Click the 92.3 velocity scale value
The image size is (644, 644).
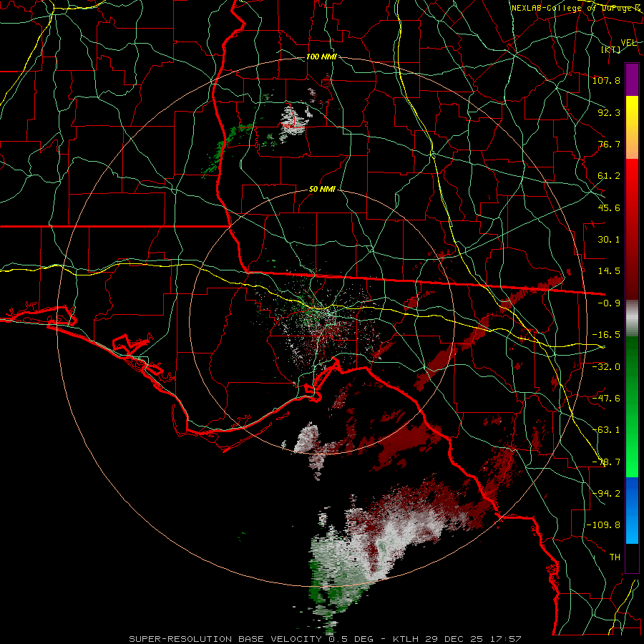click(x=609, y=112)
